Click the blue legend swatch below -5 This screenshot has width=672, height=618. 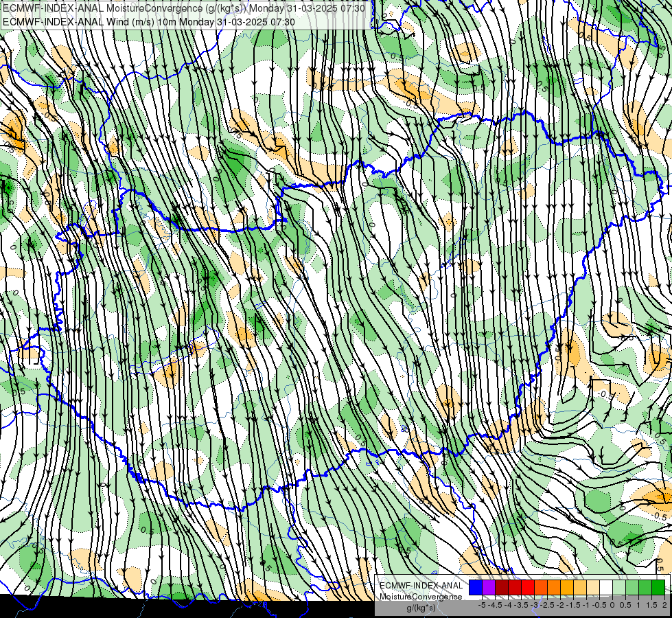[x=476, y=588]
